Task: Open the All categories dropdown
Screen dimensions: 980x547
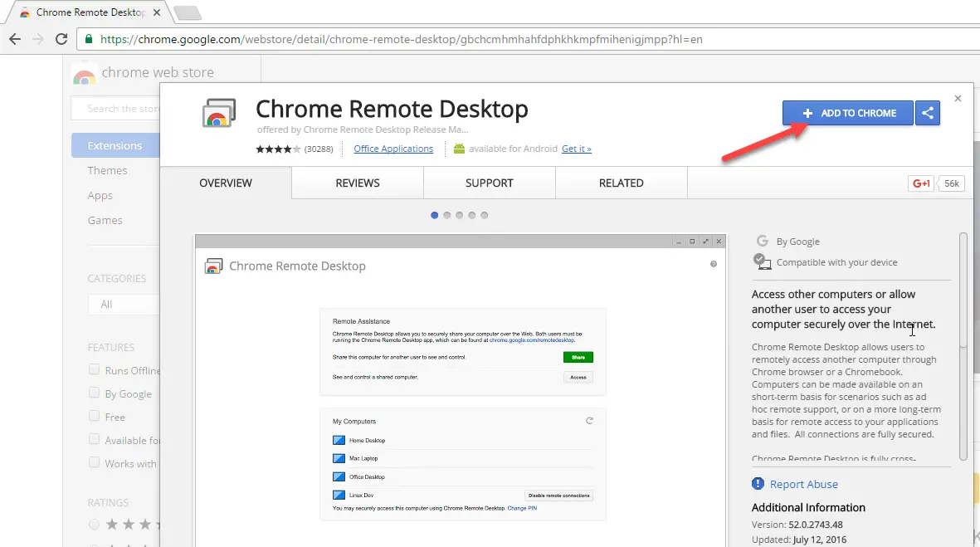Action: coord(124,305)
